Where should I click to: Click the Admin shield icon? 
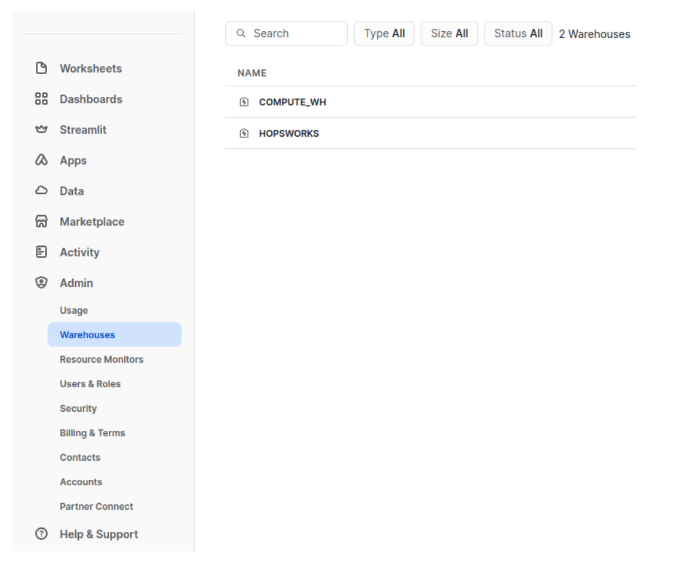(x=41, y=283)
